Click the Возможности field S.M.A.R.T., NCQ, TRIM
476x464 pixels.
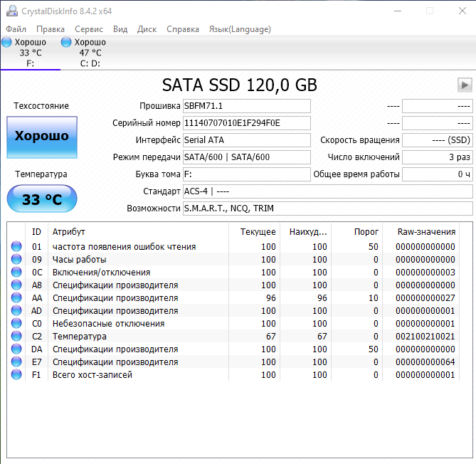click(328, 209)
